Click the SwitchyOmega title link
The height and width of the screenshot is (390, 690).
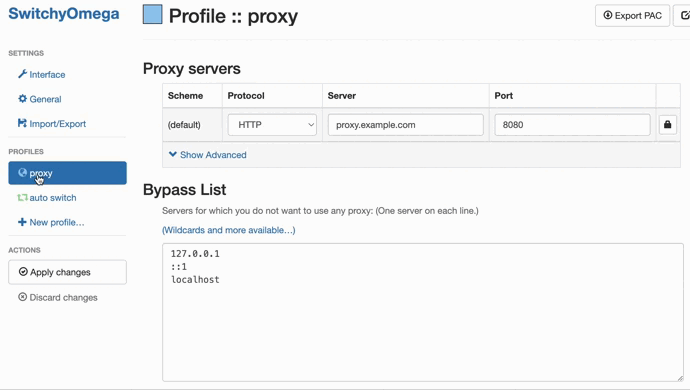pyautogui.click(x=64, y=14)
